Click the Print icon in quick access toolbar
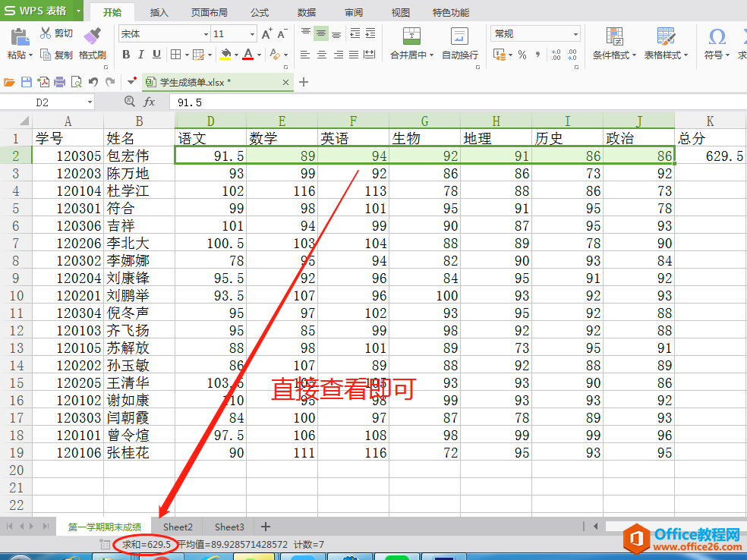747x560 pixels. [x=59, y=82]
